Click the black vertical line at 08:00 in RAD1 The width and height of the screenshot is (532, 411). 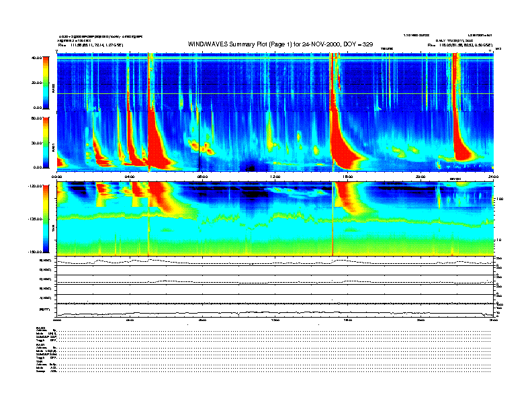(x=199, y=142)
